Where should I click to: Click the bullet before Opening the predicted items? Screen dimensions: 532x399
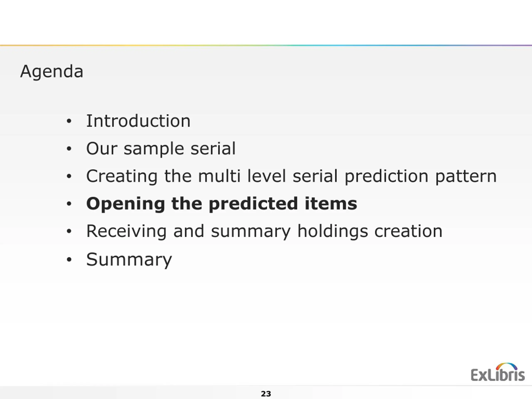tap(69, 204)
